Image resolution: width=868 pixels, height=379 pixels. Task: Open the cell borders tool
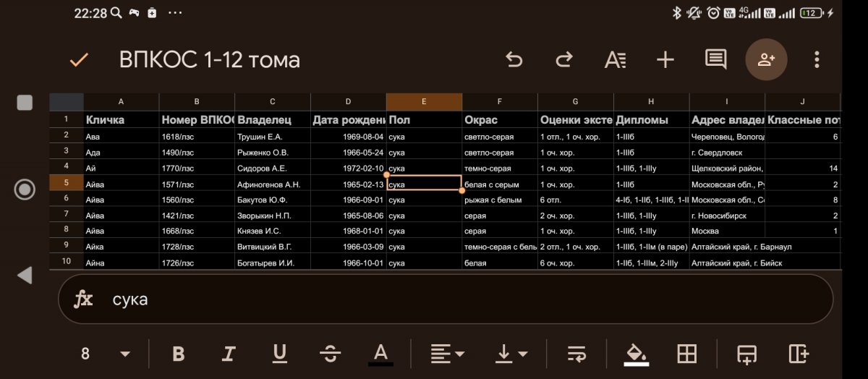click(686, 354)
